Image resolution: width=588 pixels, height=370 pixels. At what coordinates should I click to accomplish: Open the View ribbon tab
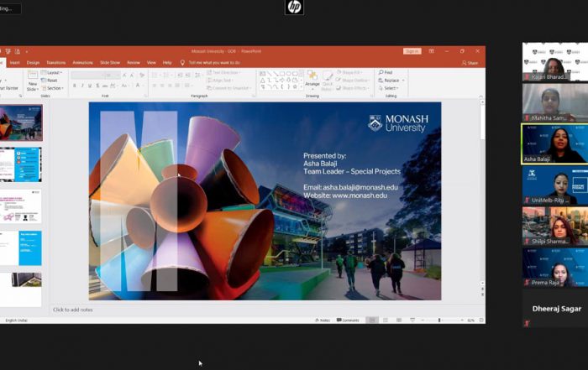151,63
